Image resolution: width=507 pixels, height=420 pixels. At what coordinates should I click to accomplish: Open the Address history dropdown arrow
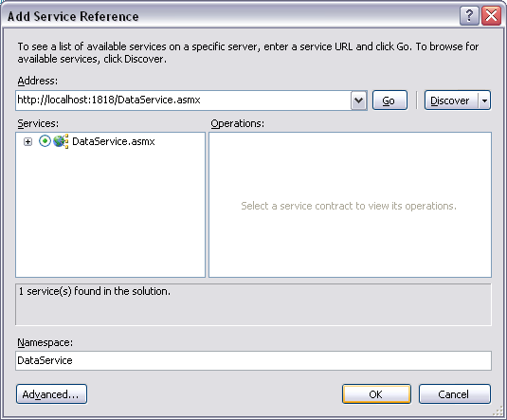pyautogui.click(x=358, y=100)
